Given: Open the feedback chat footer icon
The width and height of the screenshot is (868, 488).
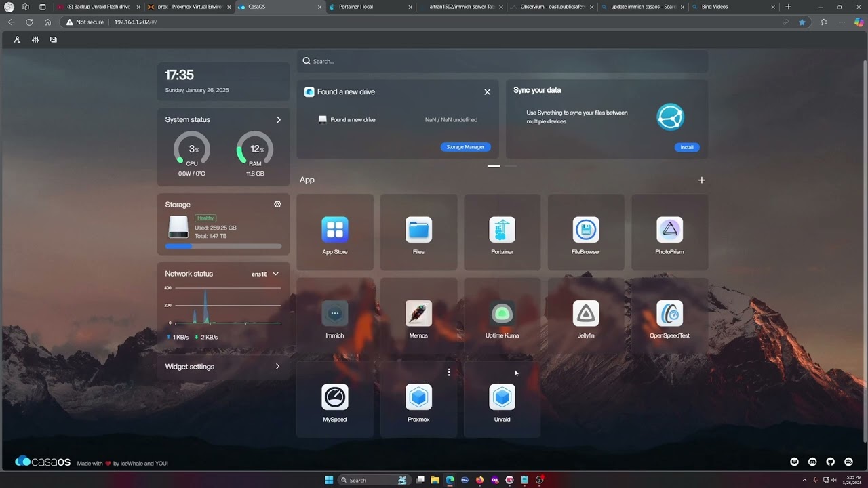Looking at the screenshot, I should [x=795, y=462].
